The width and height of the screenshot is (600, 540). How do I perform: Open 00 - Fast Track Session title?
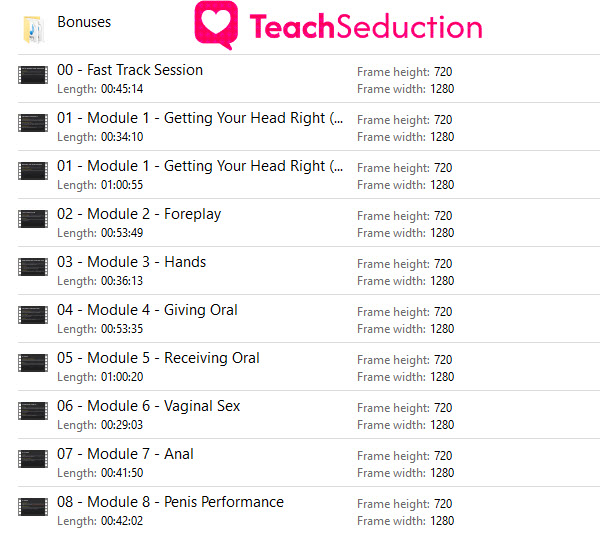click(130, 70)
